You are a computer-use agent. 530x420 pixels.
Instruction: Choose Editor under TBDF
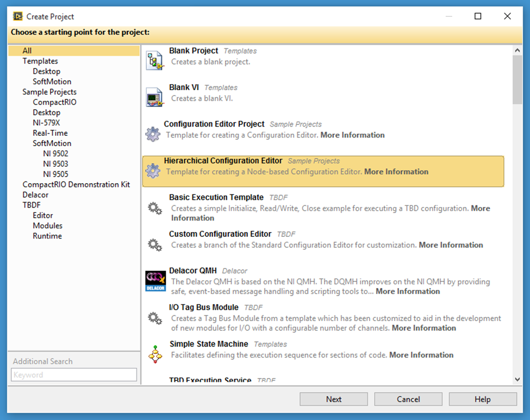tap(42, 216)
